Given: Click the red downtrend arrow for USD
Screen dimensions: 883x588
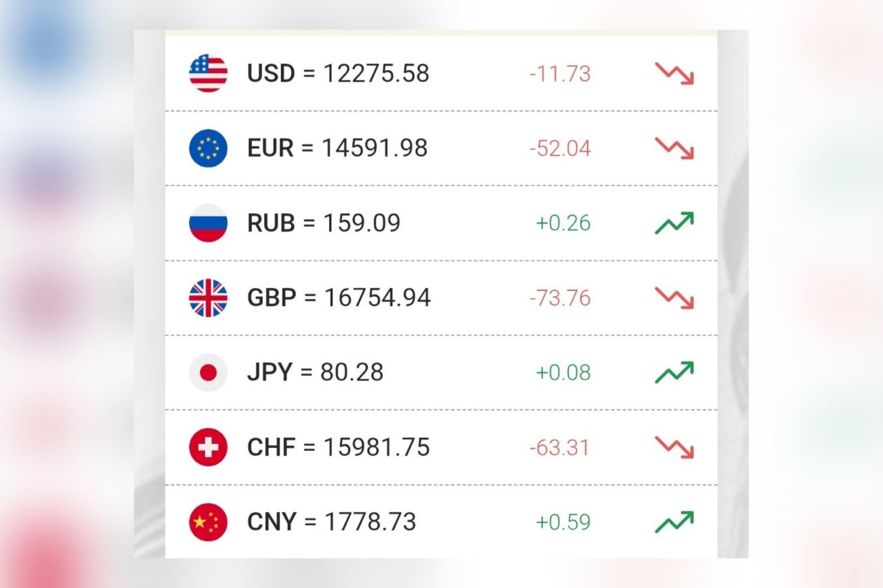Looking at the screenshot, I should pyautogui.click(x=674, y=74).
